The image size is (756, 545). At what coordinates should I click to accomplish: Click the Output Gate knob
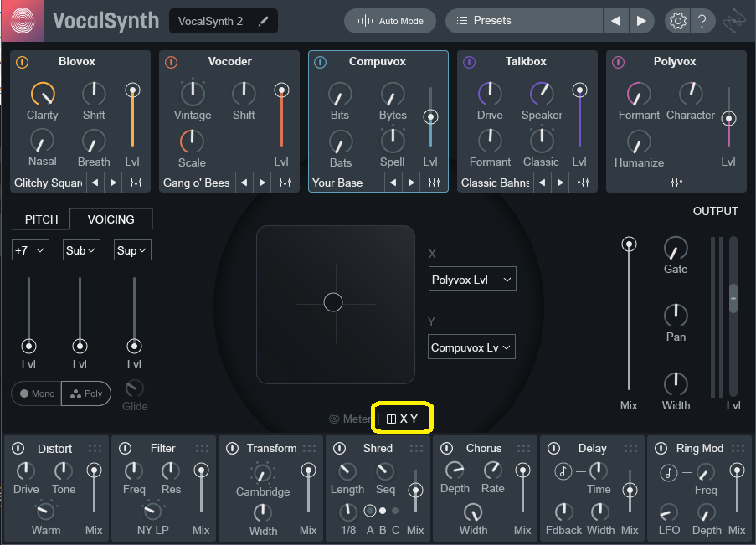[x=676, y=249]
